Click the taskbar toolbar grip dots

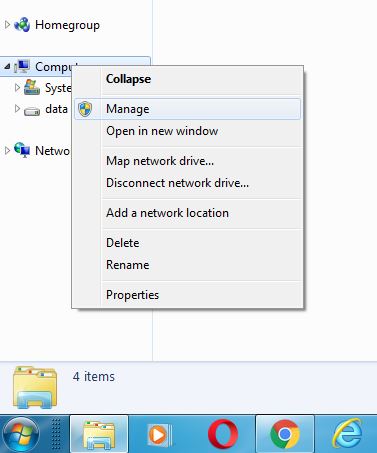[x=56, y=434]
